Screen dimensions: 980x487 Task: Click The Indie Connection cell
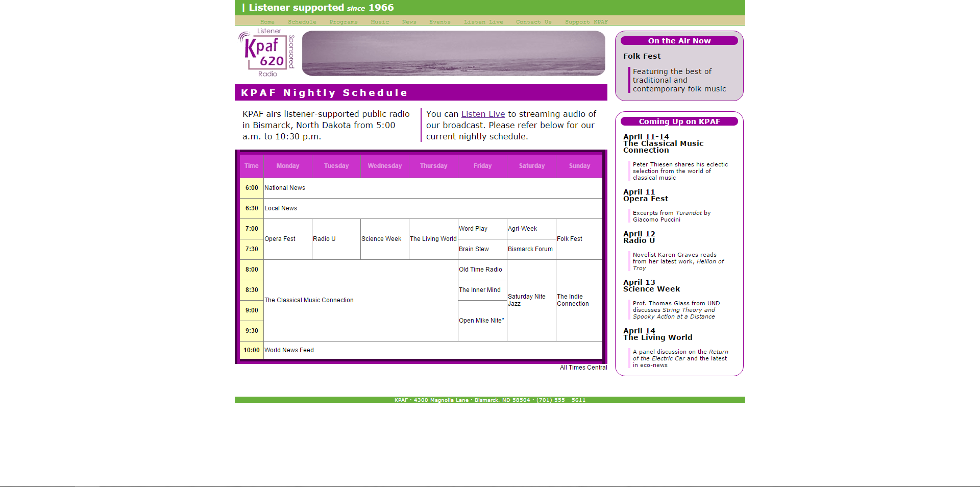(579, 300)
